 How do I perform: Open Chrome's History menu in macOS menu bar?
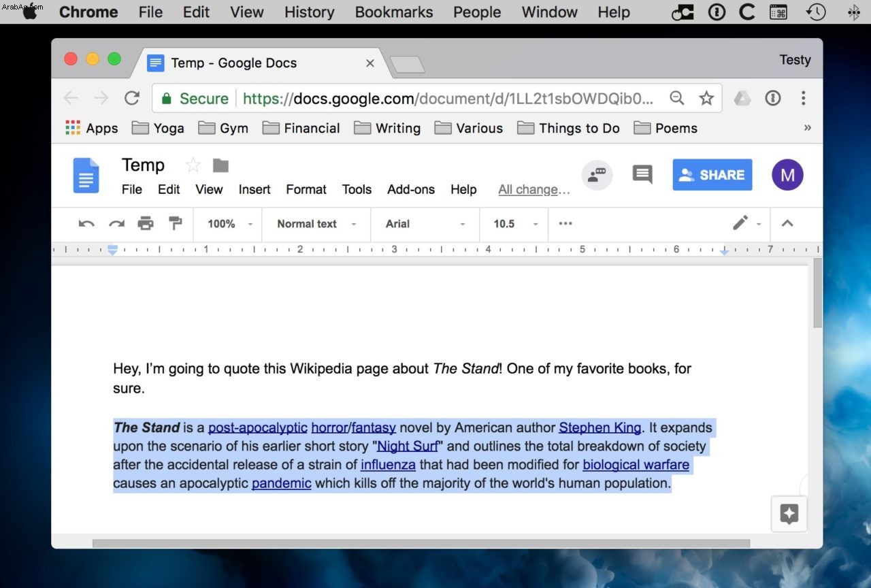click(310, 12)
